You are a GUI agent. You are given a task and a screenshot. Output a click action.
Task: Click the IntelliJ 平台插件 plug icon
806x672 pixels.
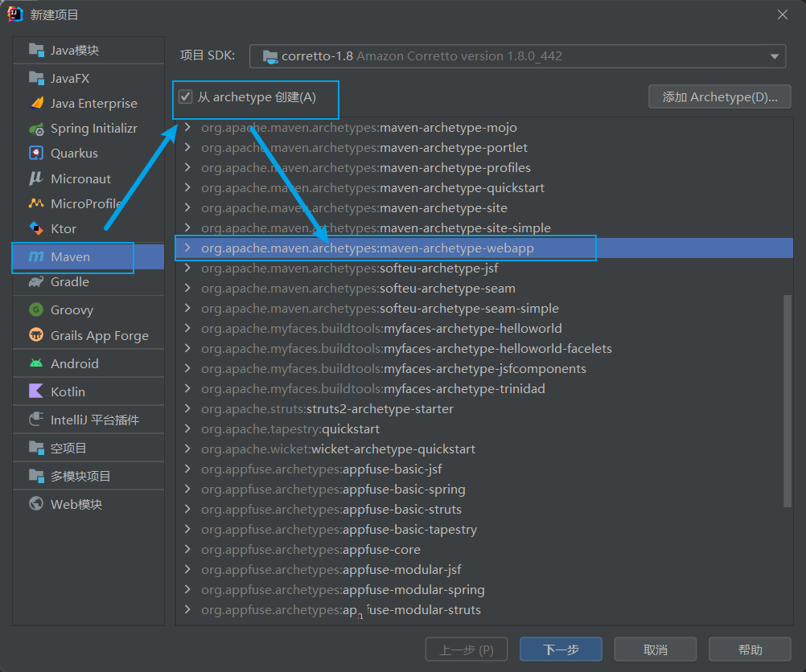point(36,420)
